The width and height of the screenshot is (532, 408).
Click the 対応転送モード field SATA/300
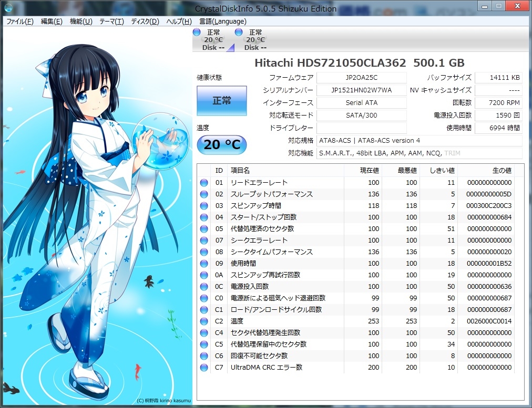pyautogui.click(x=361, y=115)
